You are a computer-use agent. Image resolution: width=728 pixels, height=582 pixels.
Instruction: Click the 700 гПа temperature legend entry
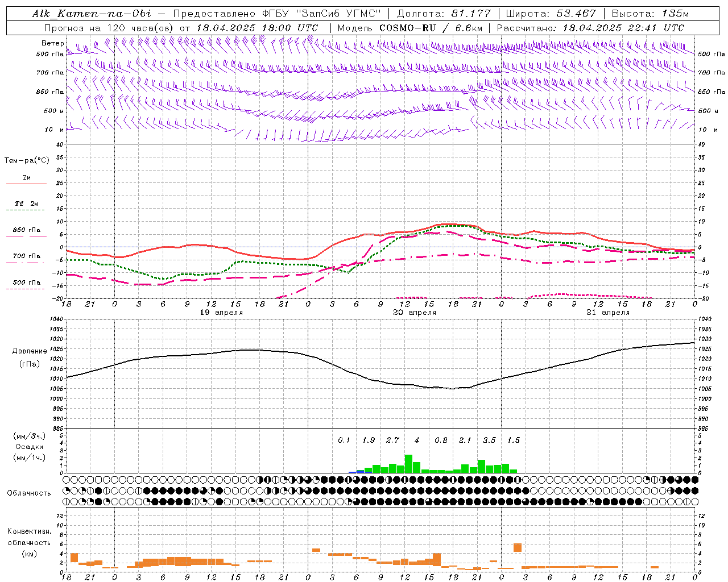coord(27,256)
